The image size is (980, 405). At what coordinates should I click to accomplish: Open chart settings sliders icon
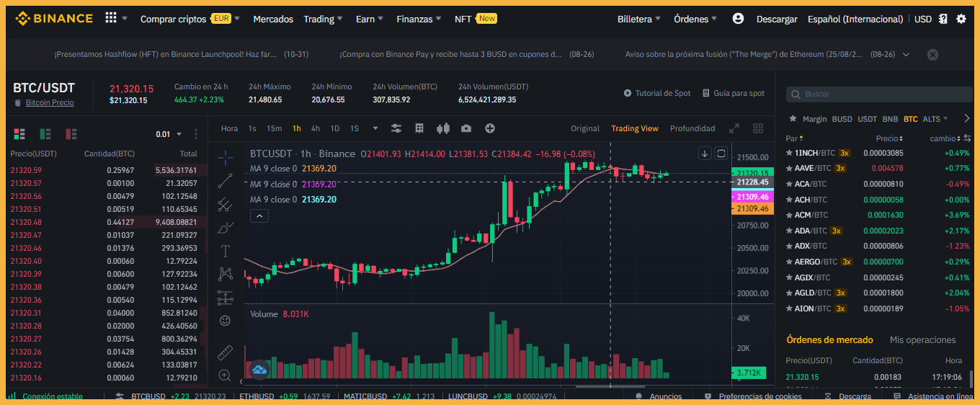point(396,128)
